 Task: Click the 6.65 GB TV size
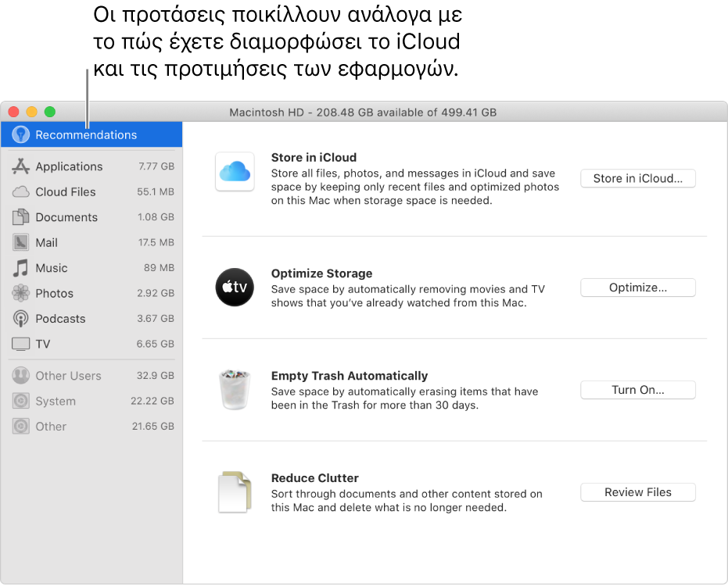pyautogui.click(x=156, y=344)
